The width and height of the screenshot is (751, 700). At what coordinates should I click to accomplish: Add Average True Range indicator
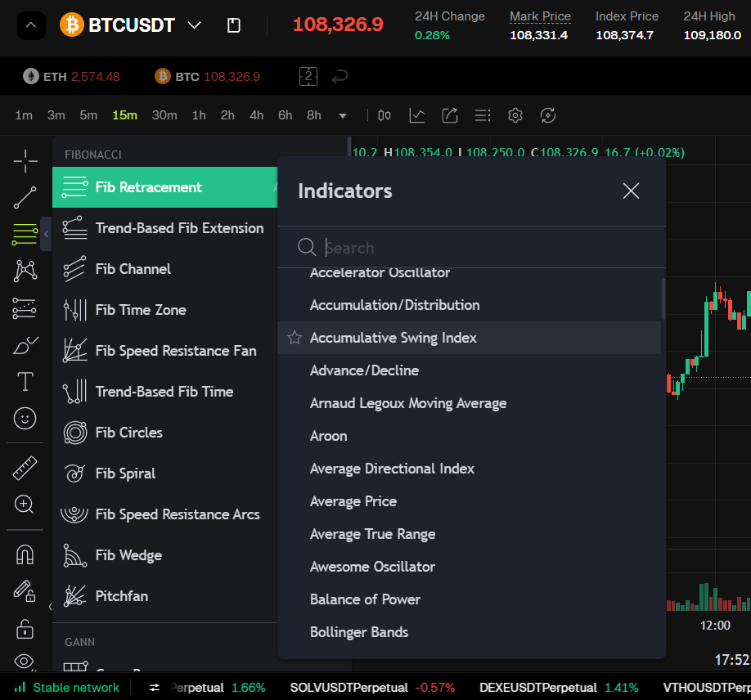point(470,534)
